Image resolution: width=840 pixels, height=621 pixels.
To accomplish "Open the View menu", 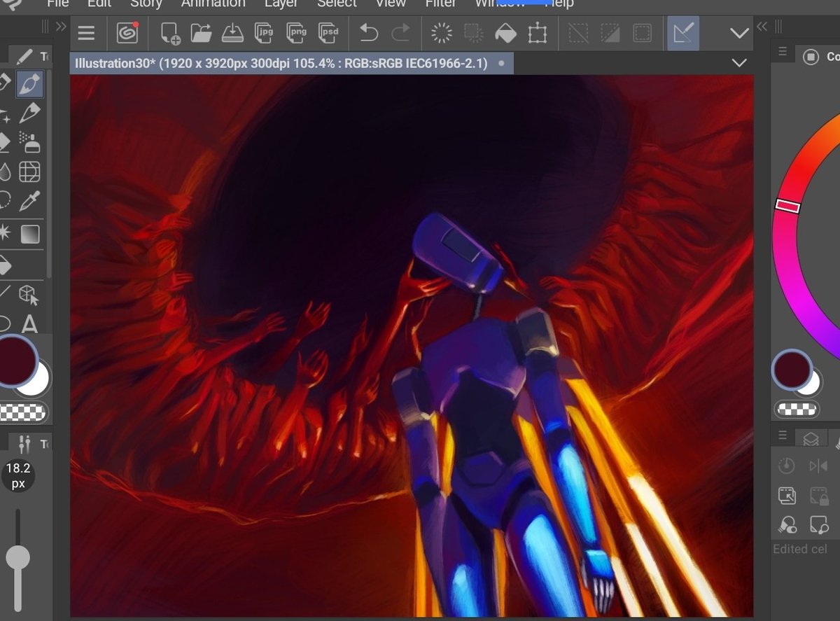I will click(x=391, y=4).
